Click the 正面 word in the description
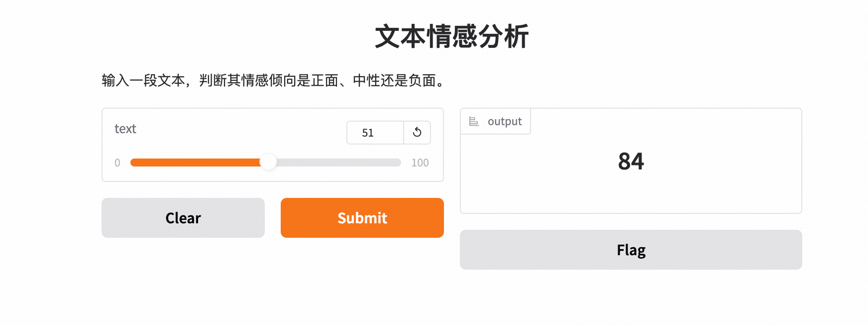868x326 pixels. (x=325, y=80)
